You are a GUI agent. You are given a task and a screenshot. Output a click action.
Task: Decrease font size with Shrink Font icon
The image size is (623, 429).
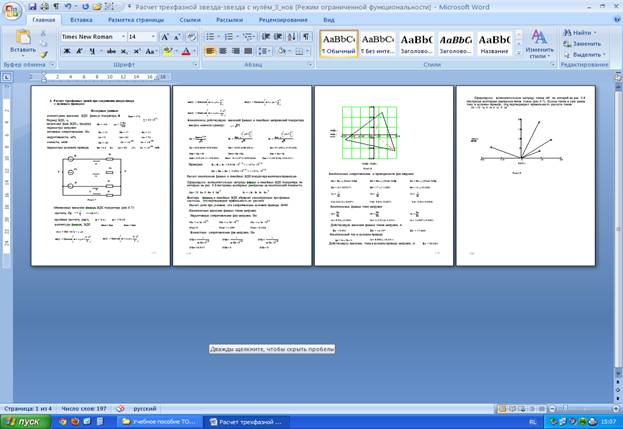pos(177,37)
